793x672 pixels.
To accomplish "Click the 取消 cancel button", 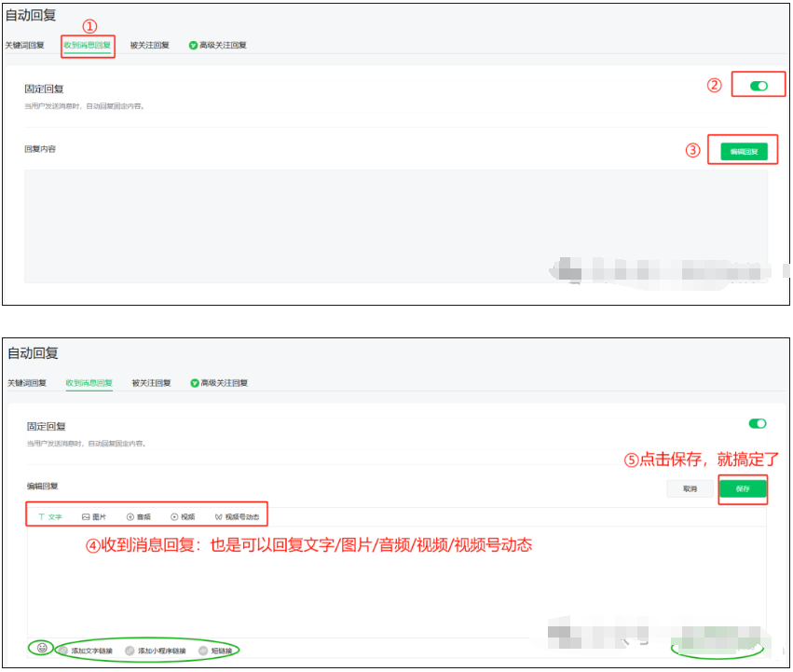I will click(690, 488).
